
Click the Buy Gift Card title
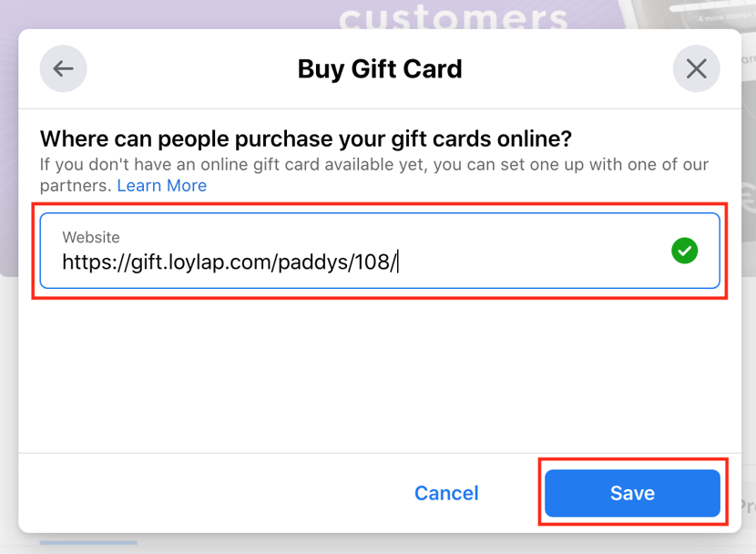[379, 68]
